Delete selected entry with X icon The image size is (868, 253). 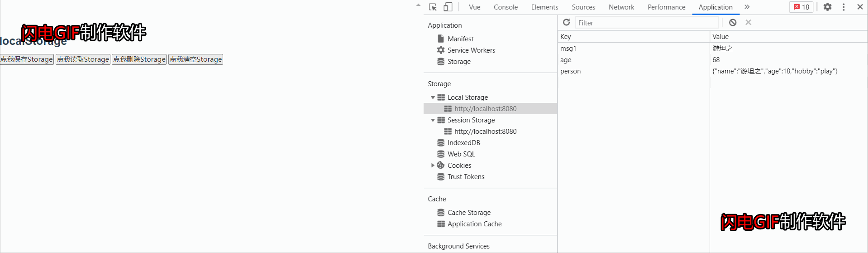tap(748, 22)
